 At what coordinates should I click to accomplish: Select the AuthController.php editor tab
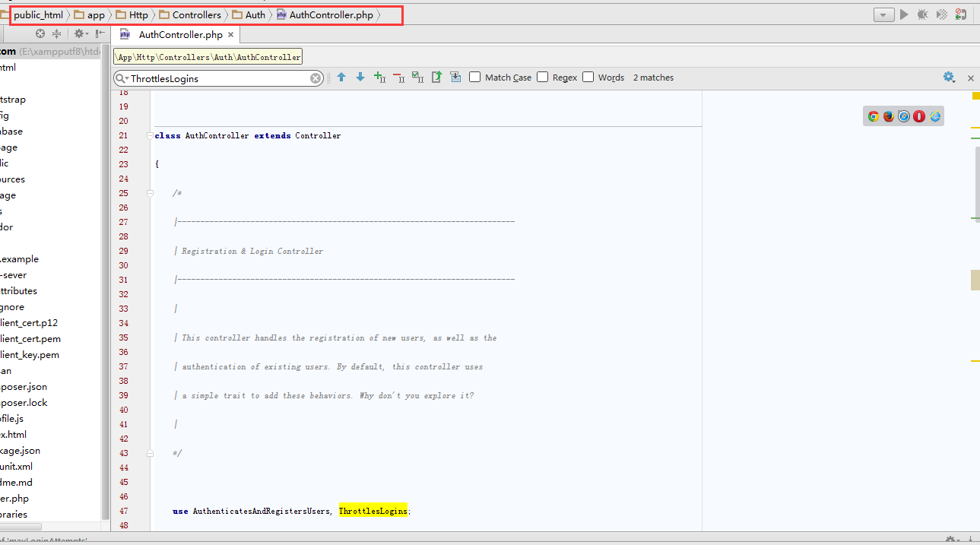176,35
